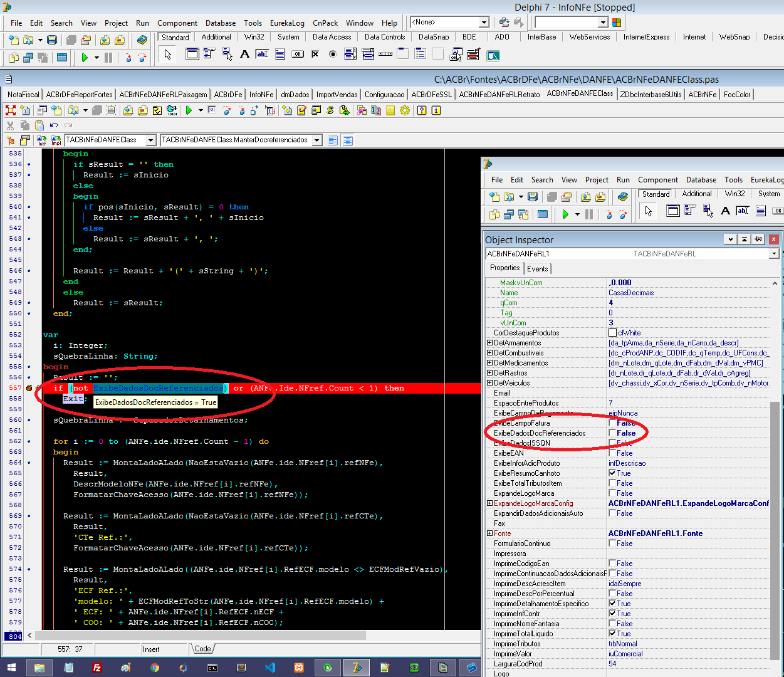Click the Code tab below the editor
Viewport: 784px width, 677px height.
[x=203, y=649]
